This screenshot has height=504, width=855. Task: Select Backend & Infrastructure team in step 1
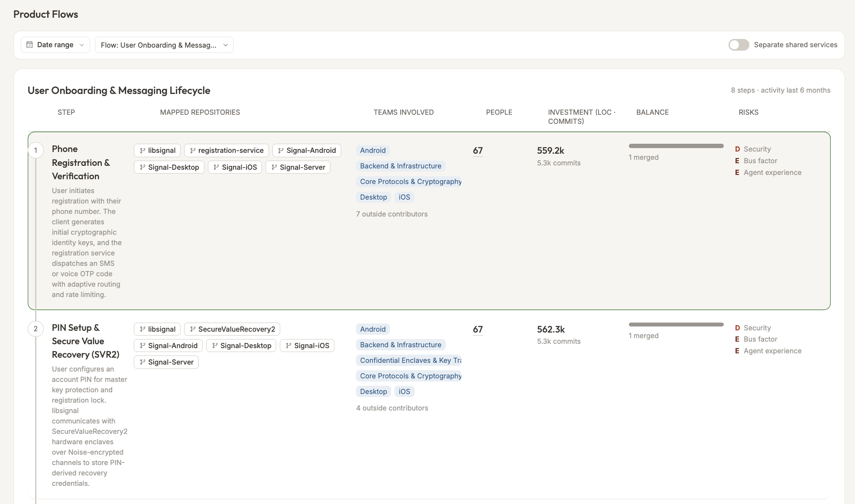(x=401, y=166)
